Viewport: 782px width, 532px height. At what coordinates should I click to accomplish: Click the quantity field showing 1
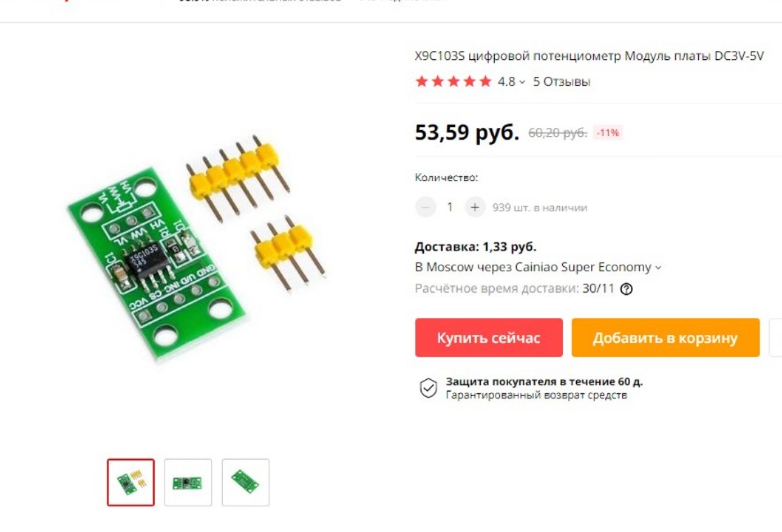[450, 207]
